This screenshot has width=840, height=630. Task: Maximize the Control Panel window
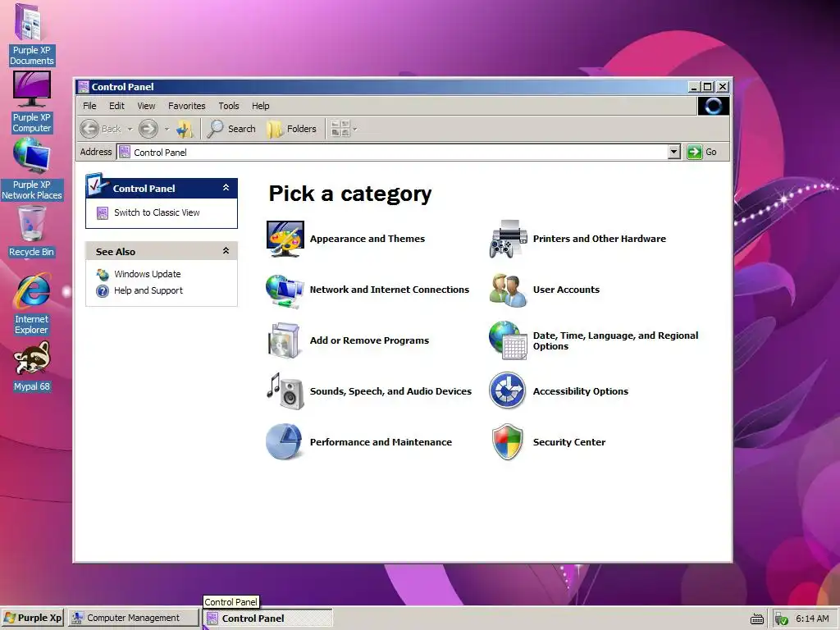coord(708,87)
